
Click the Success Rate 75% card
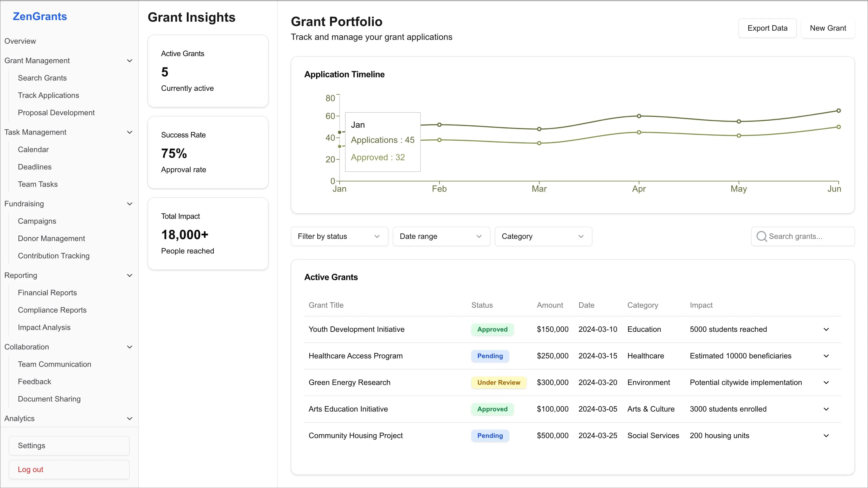(x=208, y=153)
